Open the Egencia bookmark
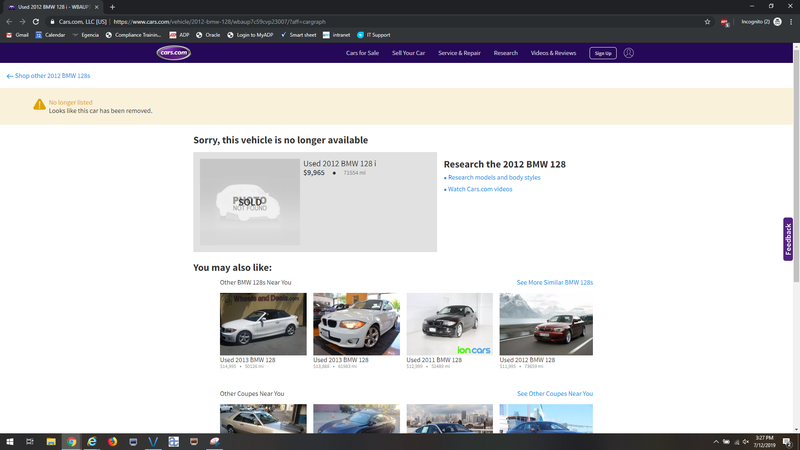The height and width of the screenshot is (450, 800). pos(85,35)
